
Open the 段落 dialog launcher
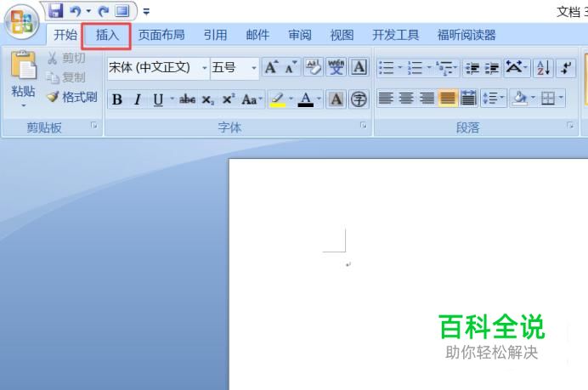(x=570, y=125)
